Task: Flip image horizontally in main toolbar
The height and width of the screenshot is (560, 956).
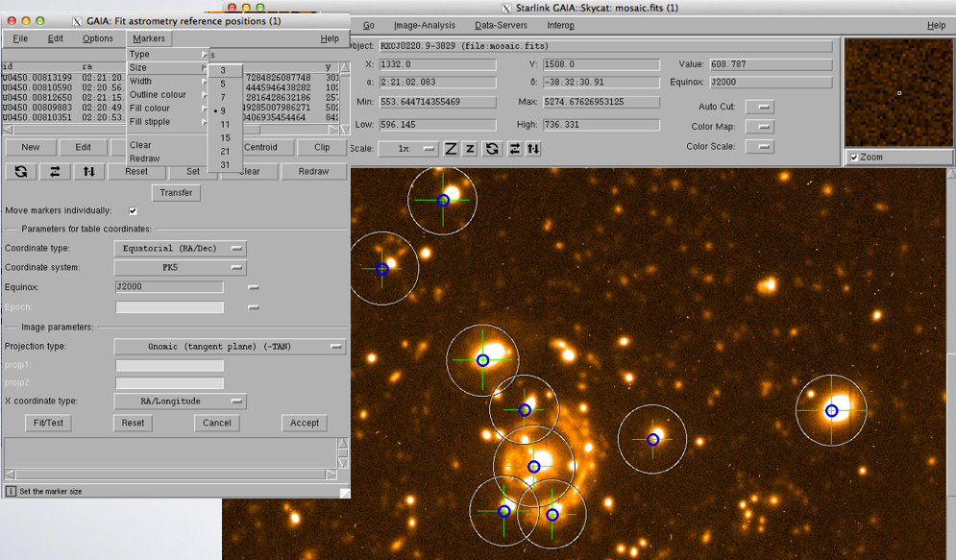Action: pyautogui.click(x=514, y=149)
